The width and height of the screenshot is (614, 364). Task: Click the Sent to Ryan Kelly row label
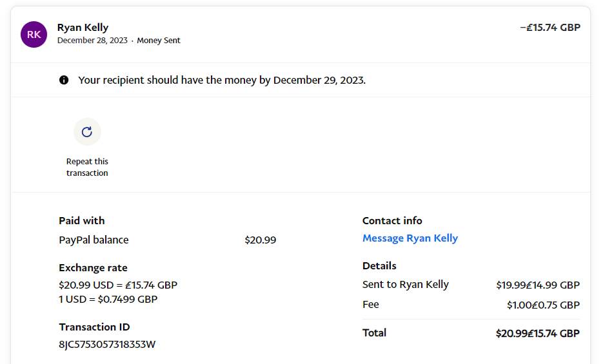pyautogui.click(x=405, y=285)
